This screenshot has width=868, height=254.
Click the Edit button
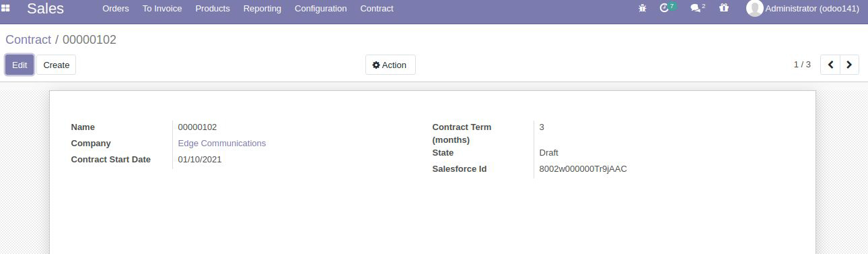pos(20,65)
